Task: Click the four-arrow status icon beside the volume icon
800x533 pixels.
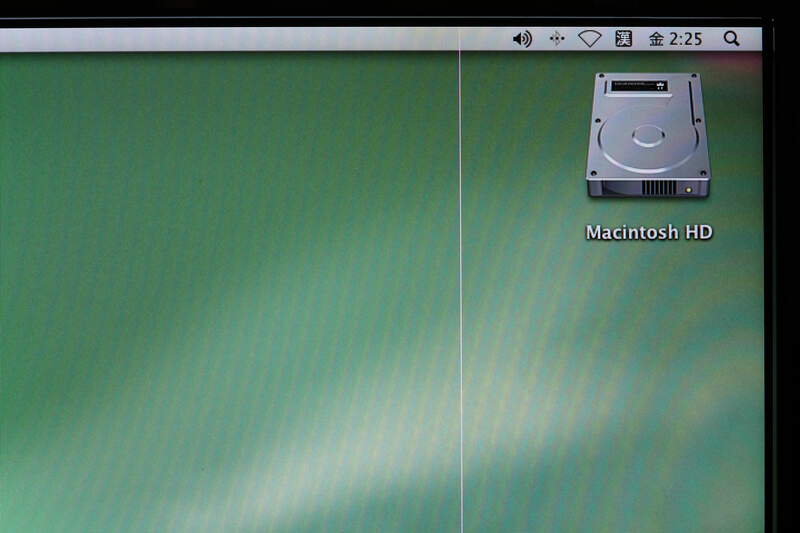Action: (557, 39)
